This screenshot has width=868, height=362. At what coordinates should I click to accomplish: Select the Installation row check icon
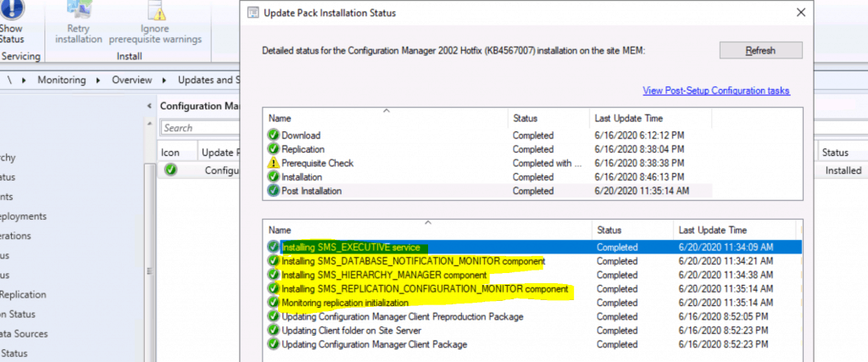point(274,177)
